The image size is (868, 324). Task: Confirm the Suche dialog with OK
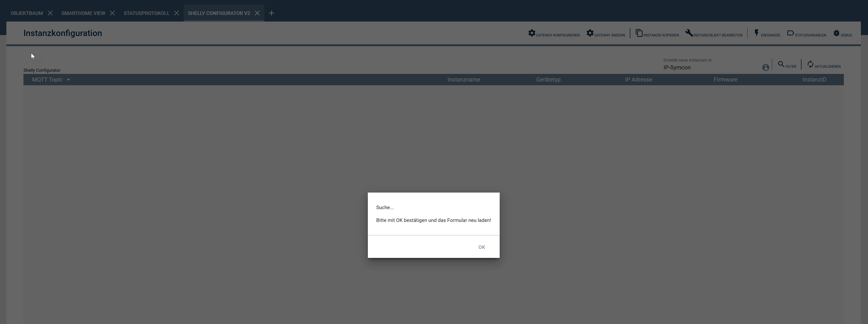coord(481,247)
